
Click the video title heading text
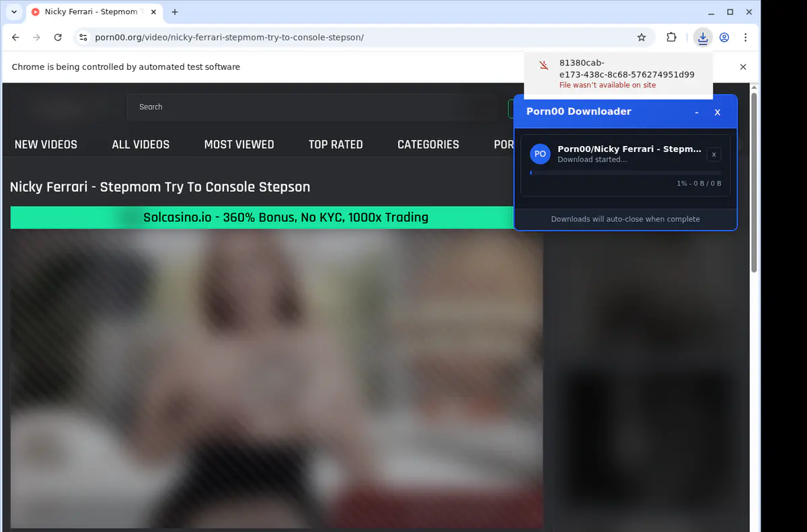pos(160,187)
